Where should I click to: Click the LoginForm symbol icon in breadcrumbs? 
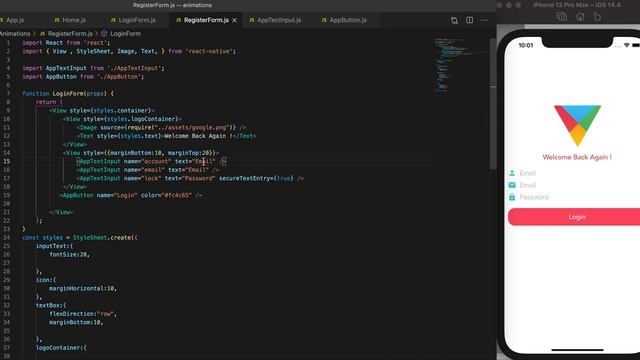[104, 34]
